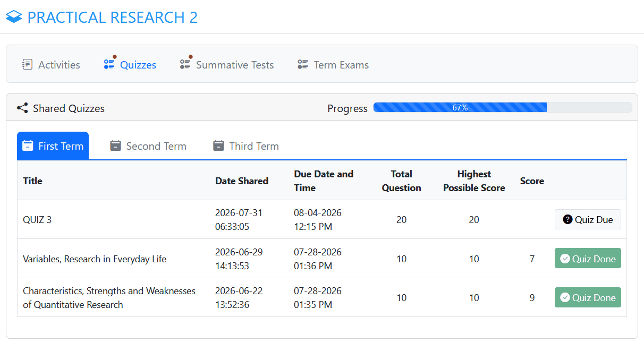This screenshot has height=343, width=644.
Task: Show the Third Term quizzes
Action: [x=246, y=146]
